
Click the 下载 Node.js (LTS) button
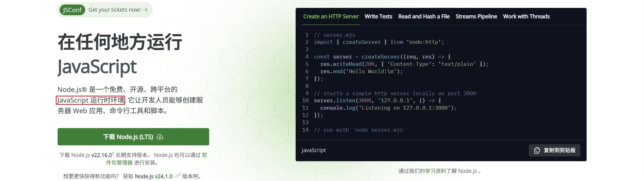tap(133, 137)
